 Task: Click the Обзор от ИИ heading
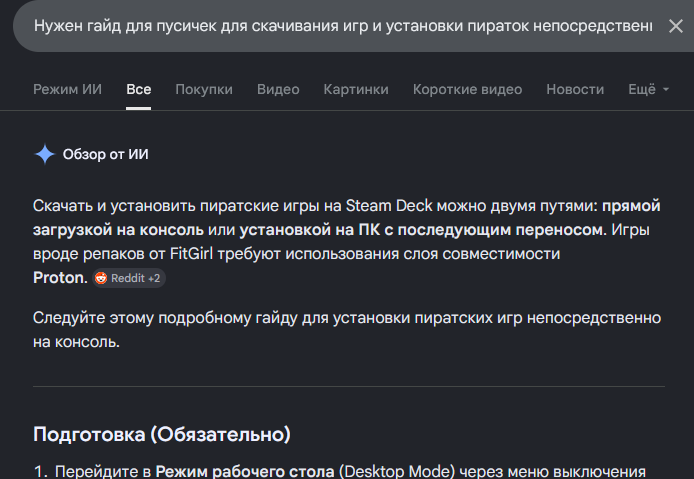pos(105,155)
